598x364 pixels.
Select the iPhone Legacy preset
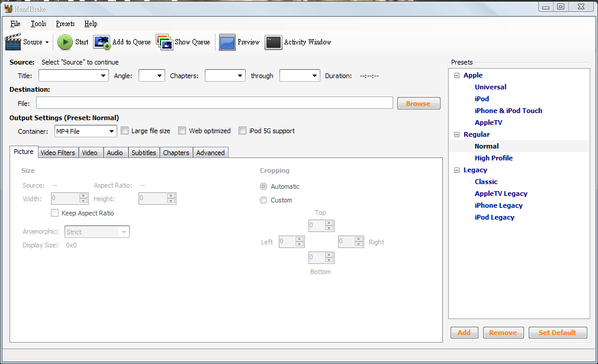point(499,205)
